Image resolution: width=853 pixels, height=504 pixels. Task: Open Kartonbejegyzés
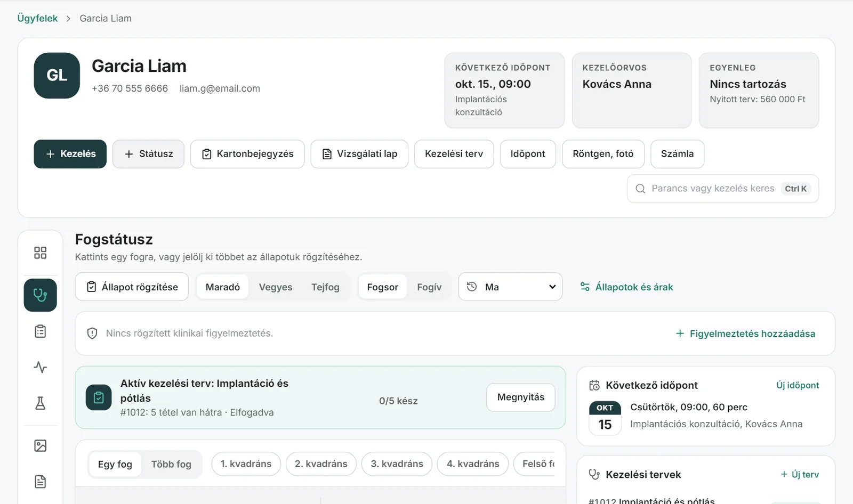(x=247, y=154)
